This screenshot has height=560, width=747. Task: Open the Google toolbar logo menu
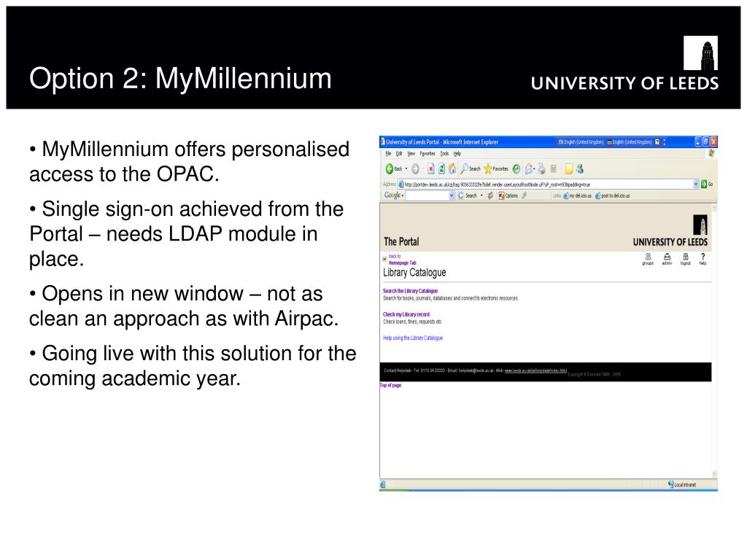point(393,195)
